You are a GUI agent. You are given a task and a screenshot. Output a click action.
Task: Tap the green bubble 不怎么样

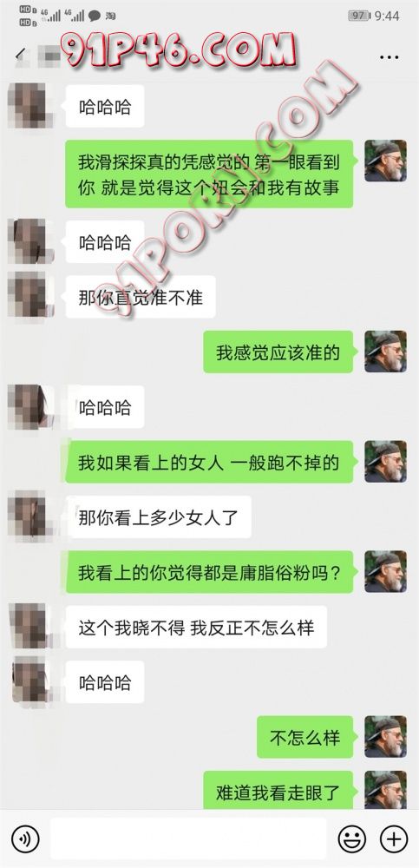pyautogui.click(x=304, y=737)
